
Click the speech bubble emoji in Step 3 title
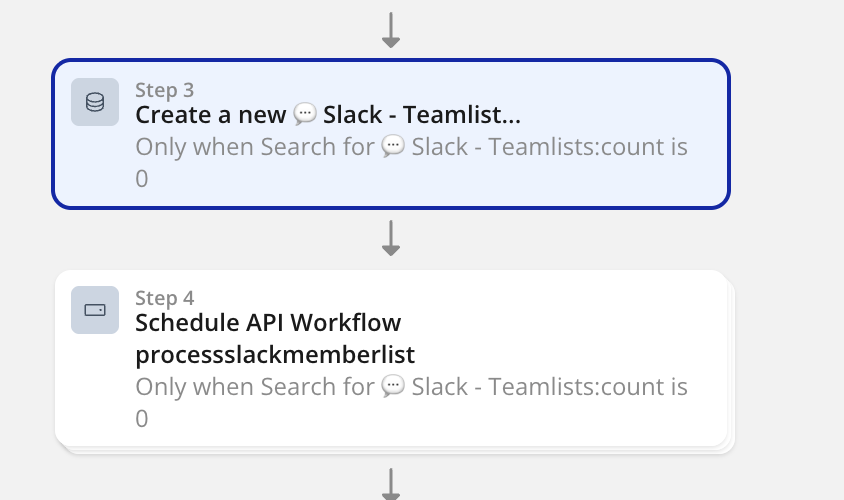tap(305, 115)
